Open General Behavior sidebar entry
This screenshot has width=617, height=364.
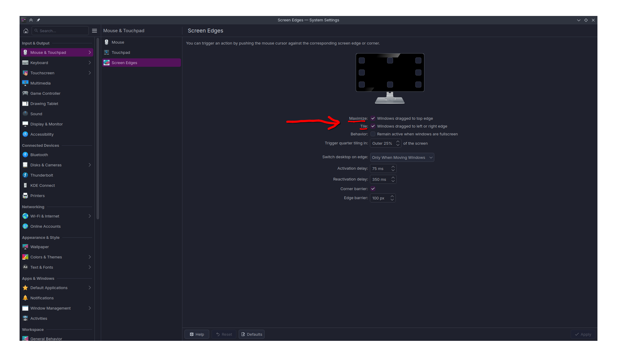click(x=57, y=338)
